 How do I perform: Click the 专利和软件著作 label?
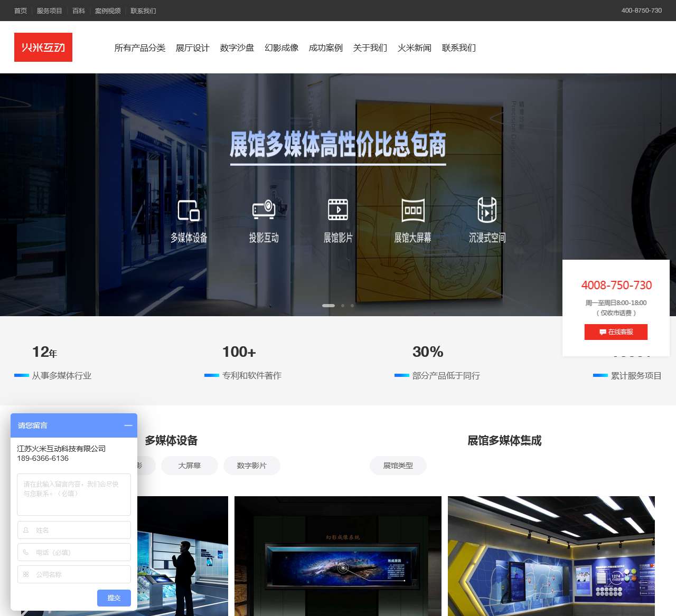252,376
